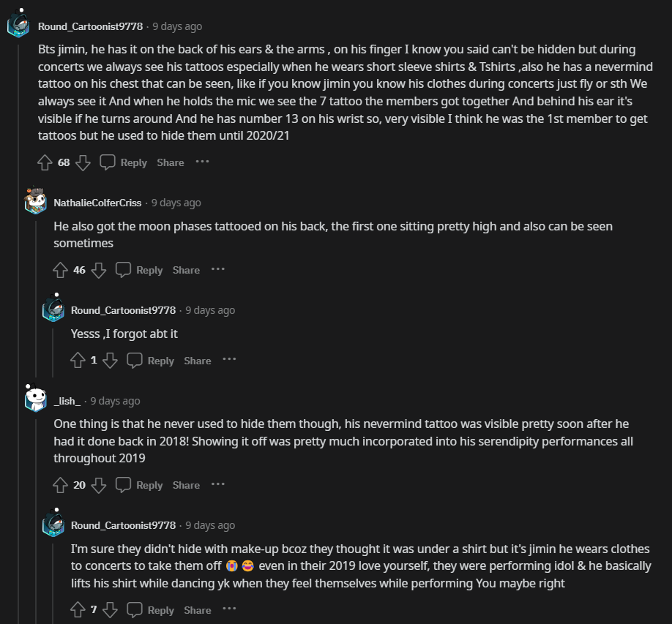672x624 pixels.
Task: Reply to NathalieColferCriss's comment
Action: pos(140,270)
